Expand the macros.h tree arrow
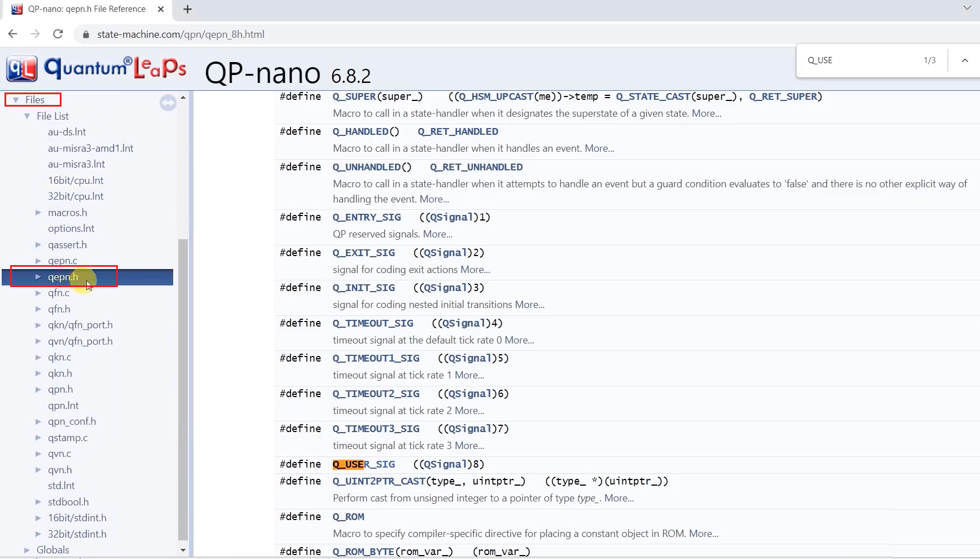This screenshot has height=559, width=980. click(x=38, y=213)
